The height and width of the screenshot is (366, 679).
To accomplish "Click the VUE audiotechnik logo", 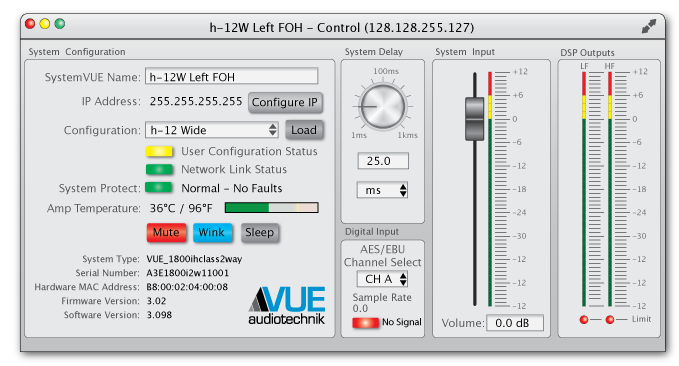I will (286, 305).
